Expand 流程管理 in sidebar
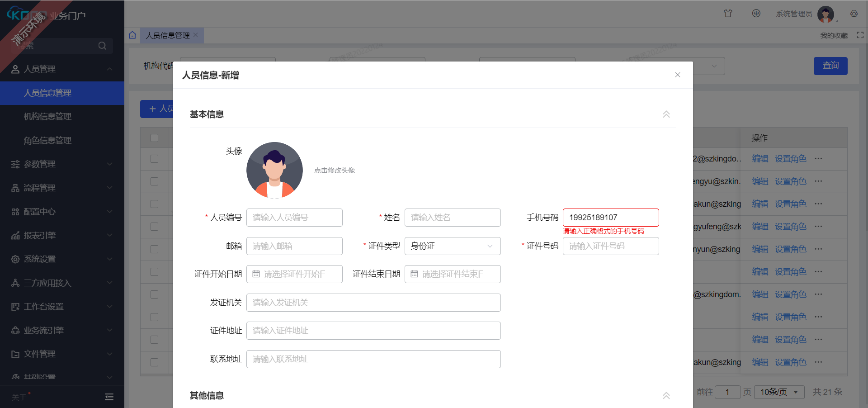This screenshot has height=408, width=868. (62, 188)
